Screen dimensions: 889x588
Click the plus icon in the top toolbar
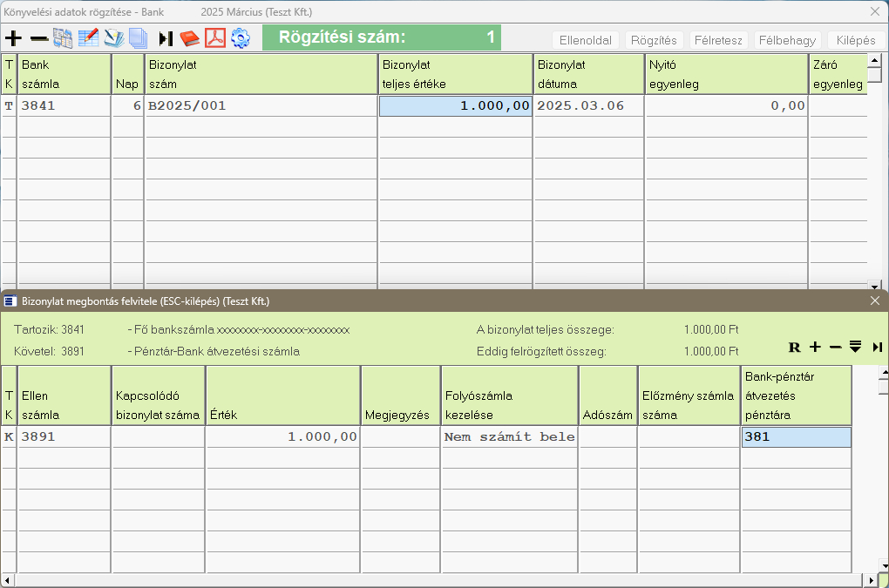[13, 38]
